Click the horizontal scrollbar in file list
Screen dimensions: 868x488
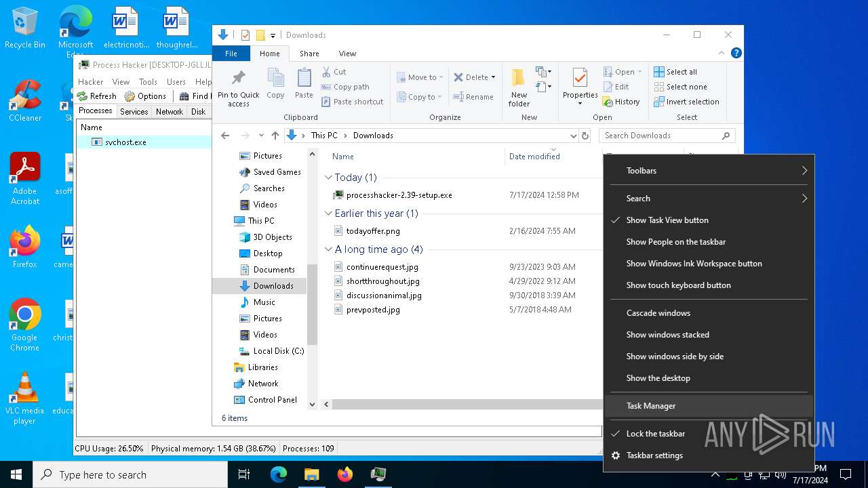(x=467, y=404)
